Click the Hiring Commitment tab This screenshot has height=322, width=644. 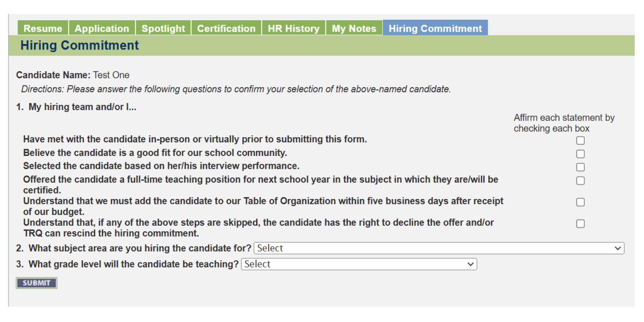tap(435, 28)
